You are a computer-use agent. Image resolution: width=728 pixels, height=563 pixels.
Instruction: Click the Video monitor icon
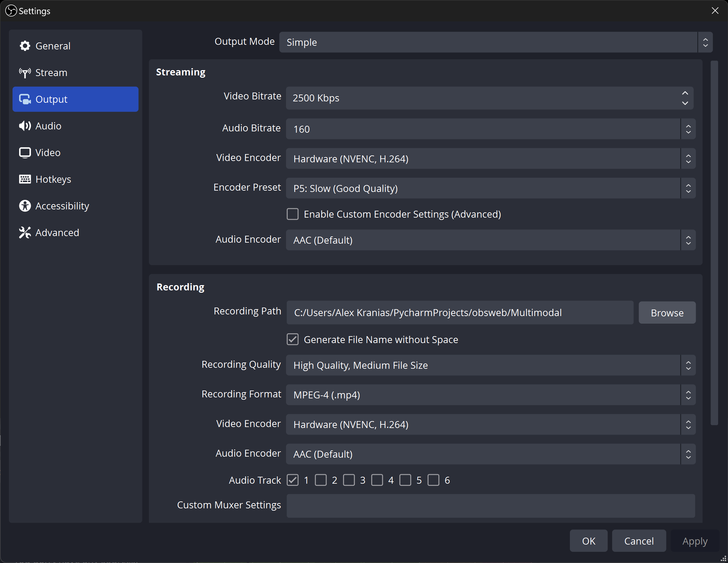point(25,152)
